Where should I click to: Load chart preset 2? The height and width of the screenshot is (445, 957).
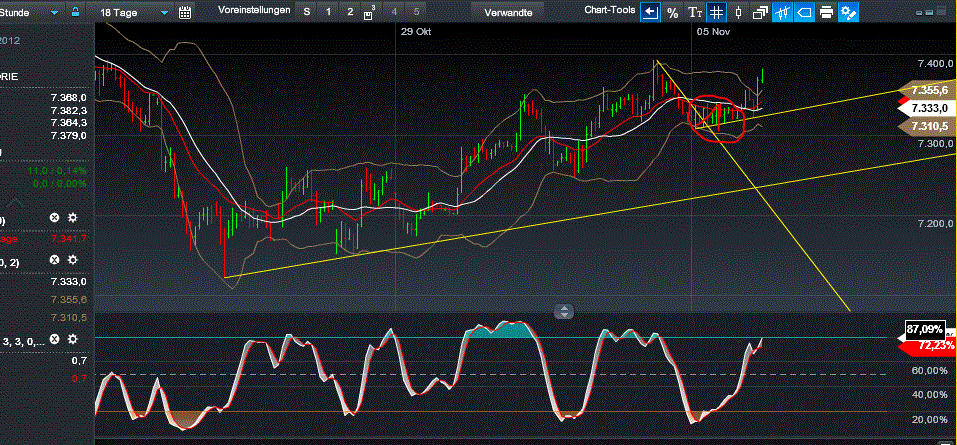coord(349,13)
